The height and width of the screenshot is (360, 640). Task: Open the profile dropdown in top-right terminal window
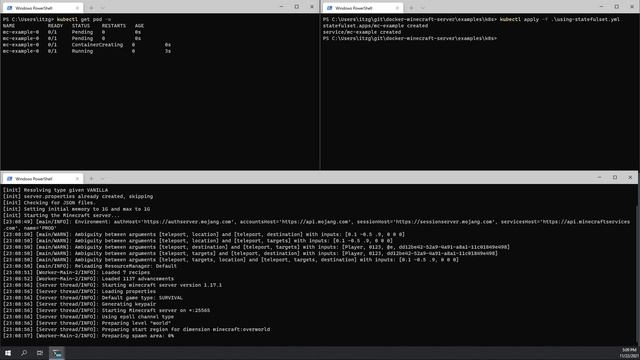[x=422, y=8]
